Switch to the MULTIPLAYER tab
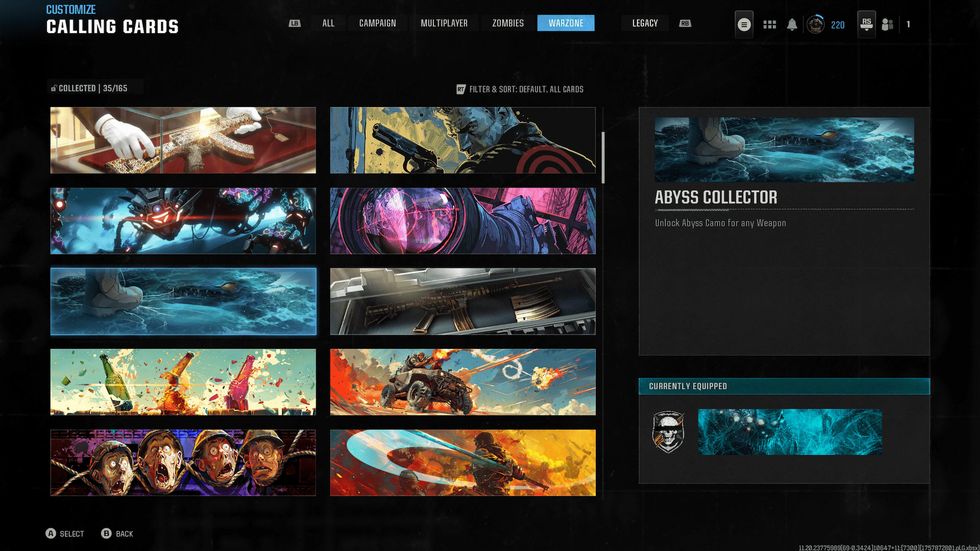980x551 pixels. tap(444, 23)
